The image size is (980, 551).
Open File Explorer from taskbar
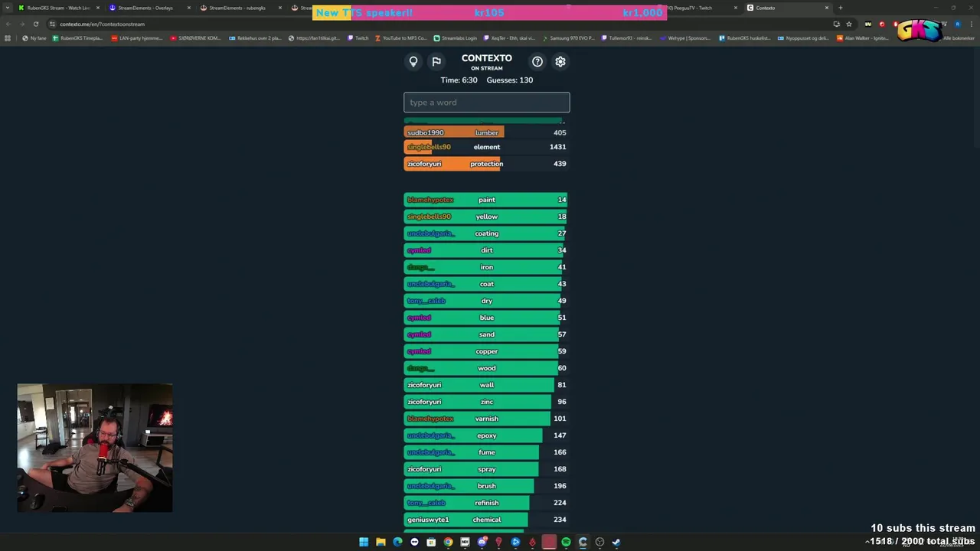pos(381,542)
